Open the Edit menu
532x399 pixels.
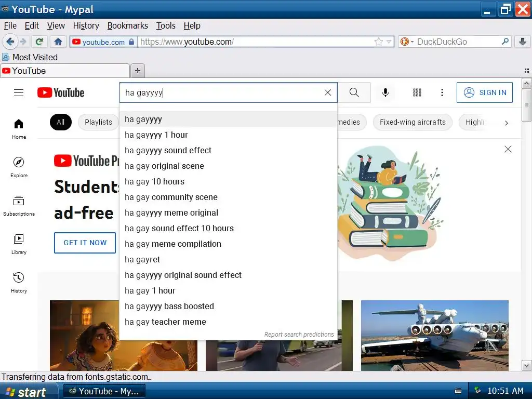[32, 26]
